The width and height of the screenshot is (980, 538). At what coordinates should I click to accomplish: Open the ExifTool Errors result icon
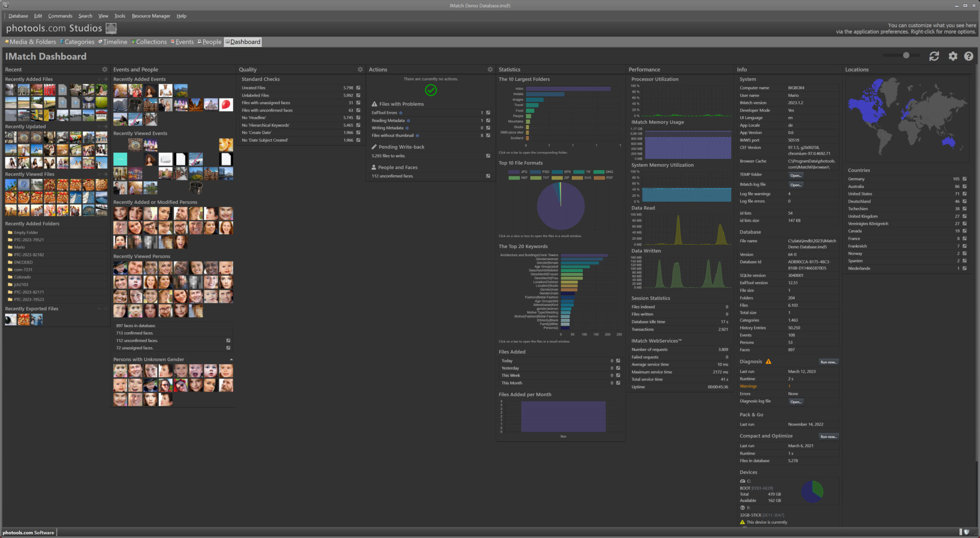[x=488, y=113]
